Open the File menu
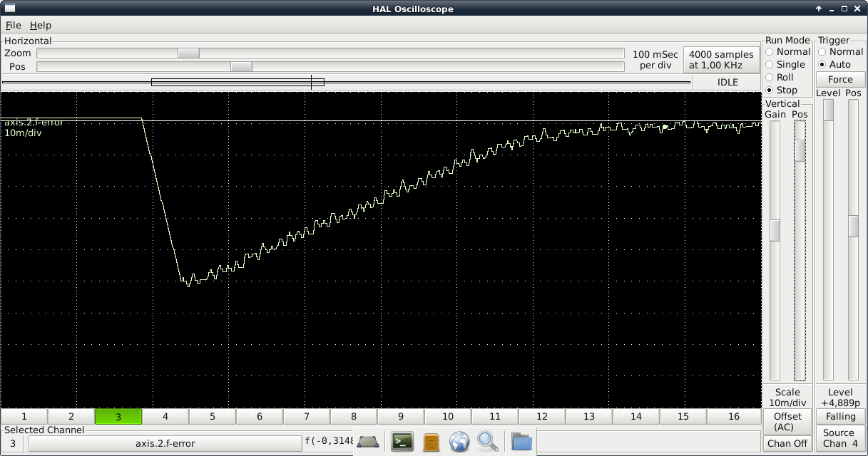 pyautogui.click(x=13, y=25)
